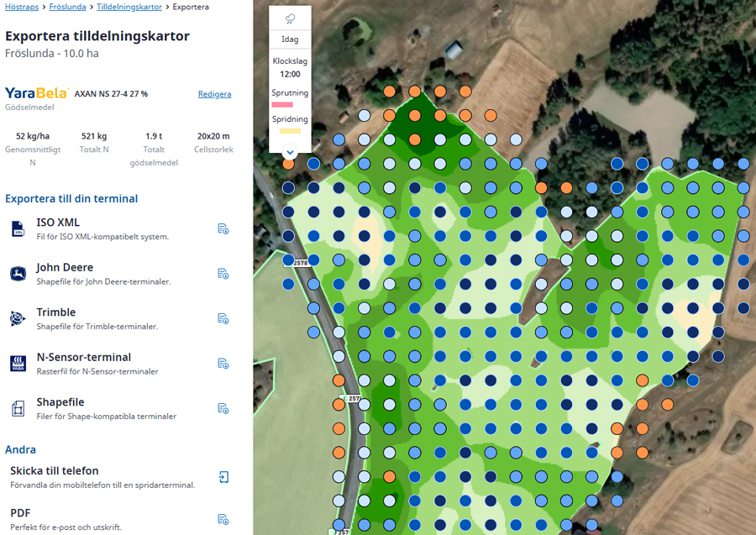Select the Skicka till telefon option

[x=55, y=471]
